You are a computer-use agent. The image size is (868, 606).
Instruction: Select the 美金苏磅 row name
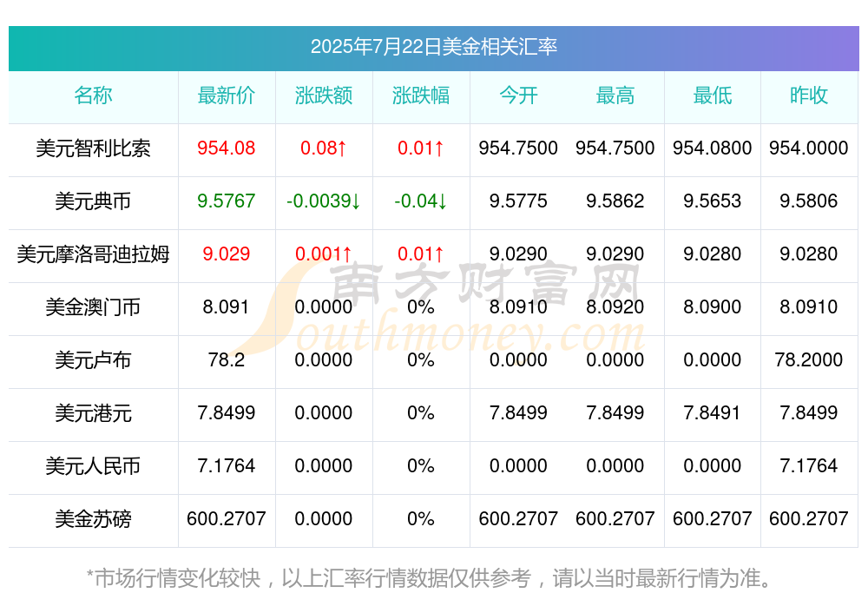93,519
